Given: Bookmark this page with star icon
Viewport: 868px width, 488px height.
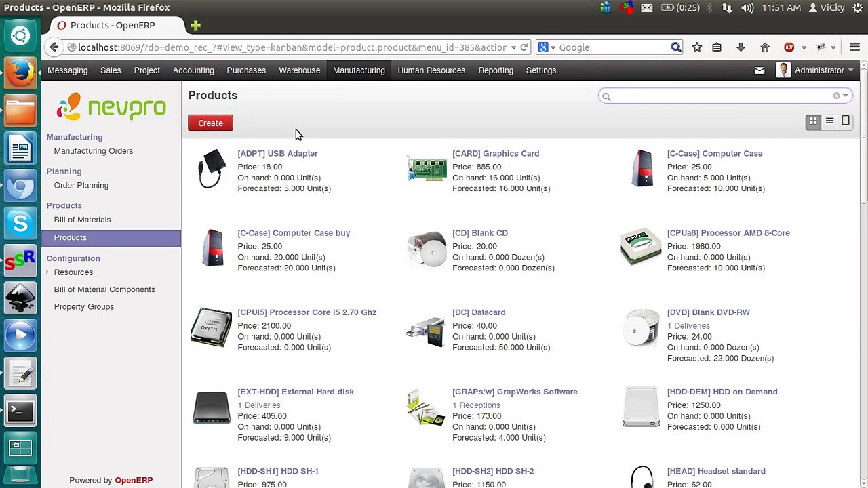Looking at the screenshot, I should 696,47.
